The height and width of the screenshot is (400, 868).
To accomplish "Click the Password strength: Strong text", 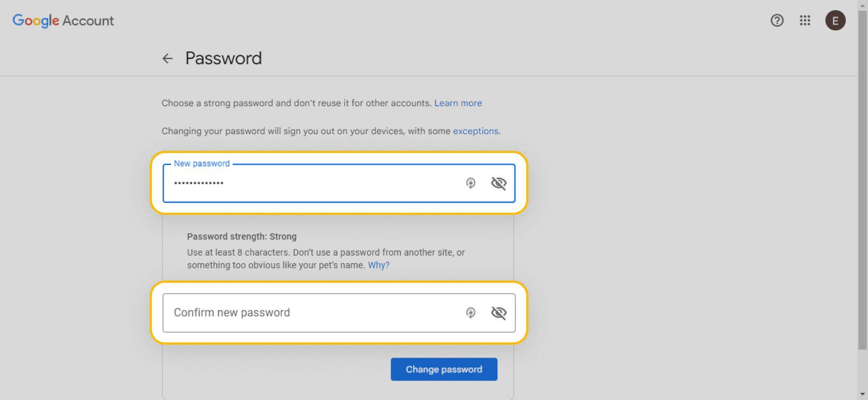I will pyautogui.click(x=242, y=237).
